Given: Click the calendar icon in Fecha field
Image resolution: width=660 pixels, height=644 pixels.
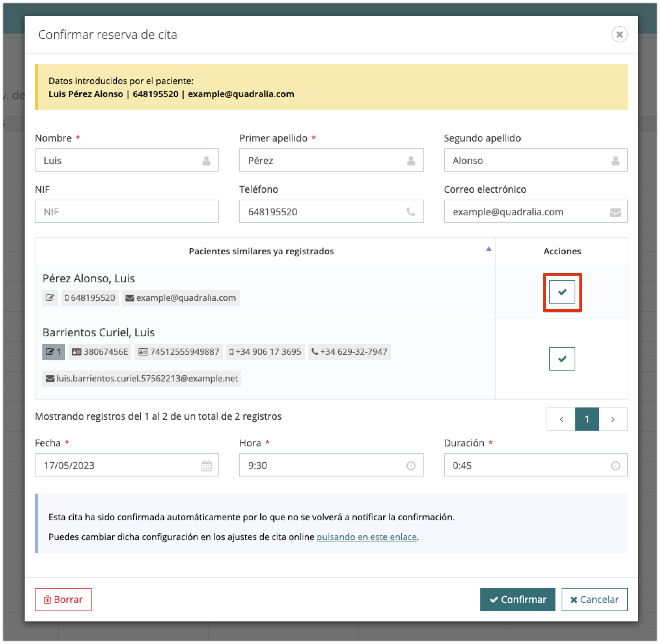Looking at the screenshot, I should tap(206, 466).
